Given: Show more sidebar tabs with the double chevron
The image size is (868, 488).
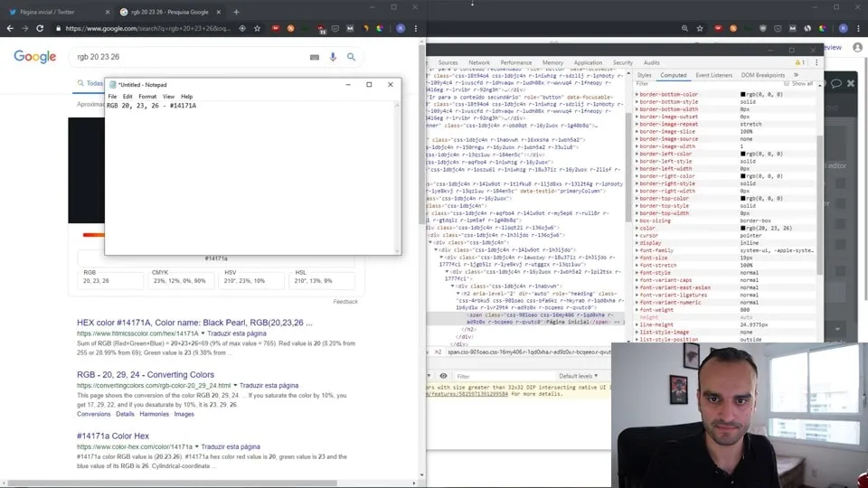Looking at the screenshot, I should pyautogui.click(x=796, y=75).
